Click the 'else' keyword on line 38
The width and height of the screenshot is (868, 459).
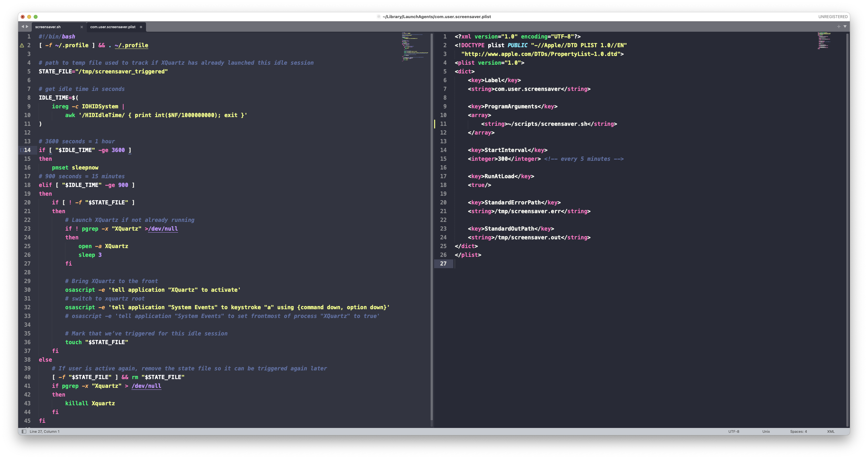(x=46, y=360)
